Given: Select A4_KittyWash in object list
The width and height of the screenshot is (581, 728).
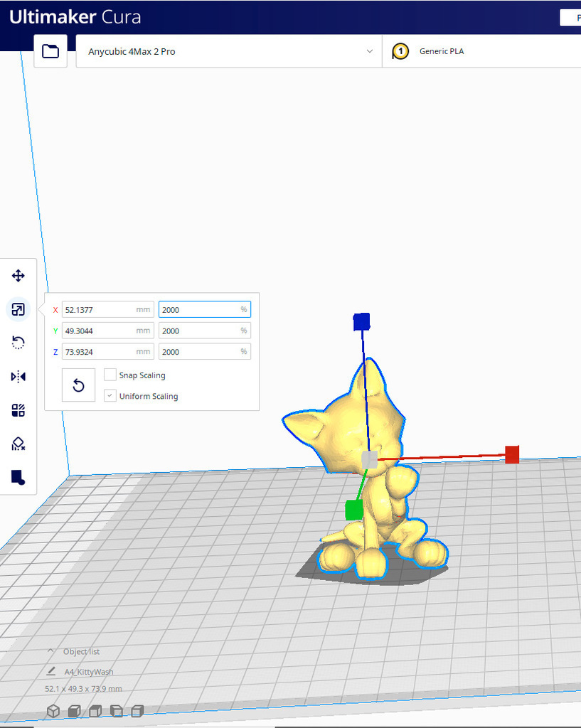Looking at the screenshot, I should [x=89, y=672].
